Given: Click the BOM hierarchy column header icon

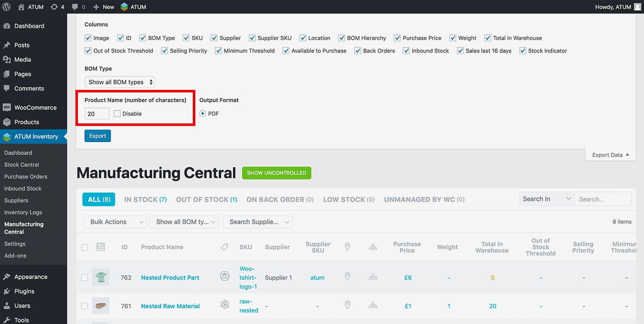Looking at the screenshot, I should tap(373, 247).
